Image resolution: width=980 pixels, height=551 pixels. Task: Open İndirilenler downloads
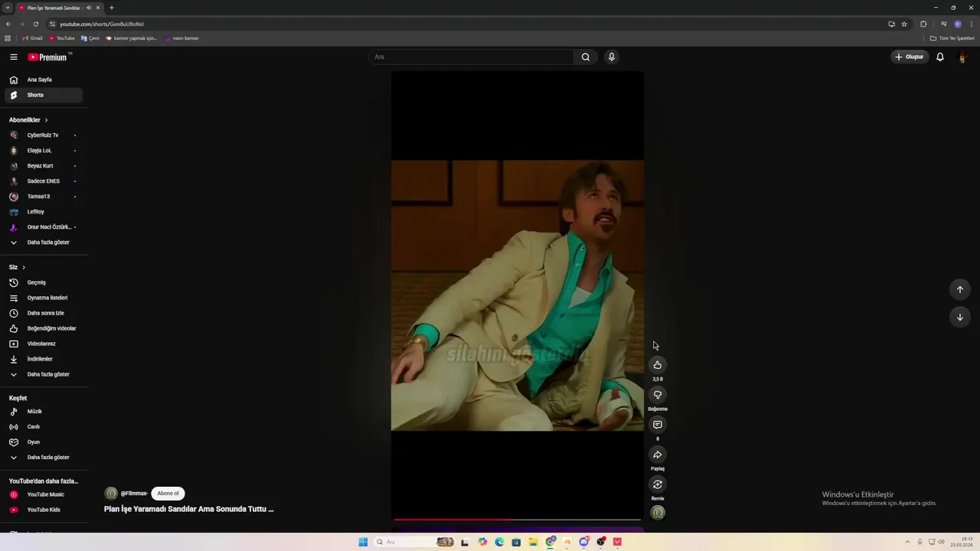[x=44, y=359]
